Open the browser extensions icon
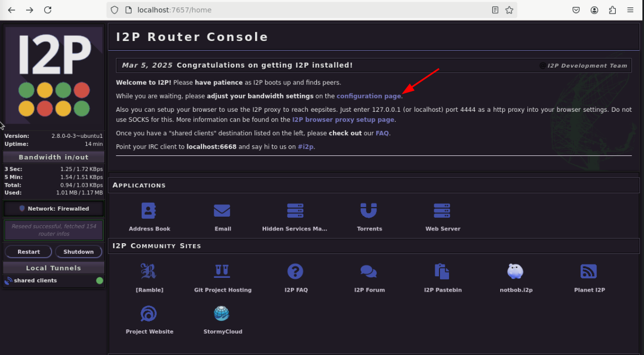Viewport: 644px width, 355px height. (612, 10)
